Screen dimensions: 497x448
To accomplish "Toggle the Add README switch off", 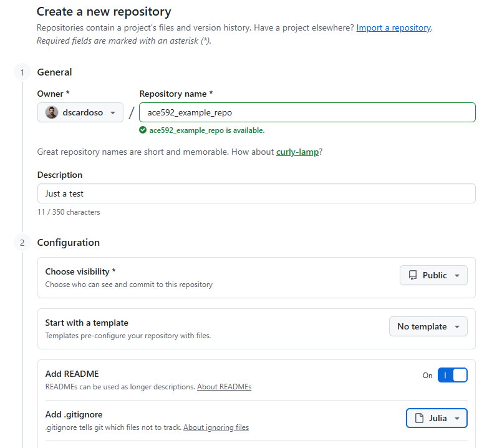I will click(452, 375).
